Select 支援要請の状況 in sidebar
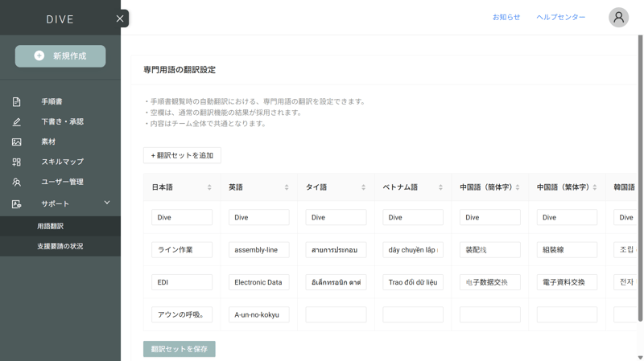The image size is (644, 361). pos(60,247)
